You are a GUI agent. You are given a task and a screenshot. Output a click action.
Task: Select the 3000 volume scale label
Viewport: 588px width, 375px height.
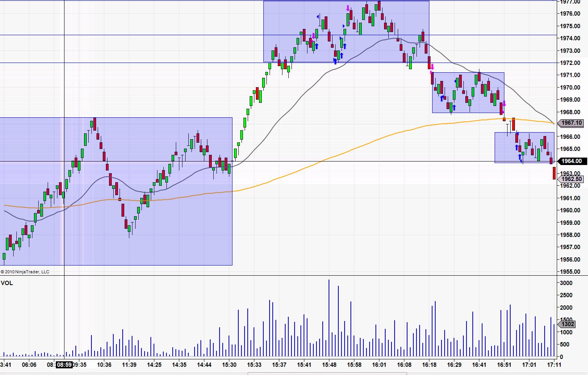point(566,283)
